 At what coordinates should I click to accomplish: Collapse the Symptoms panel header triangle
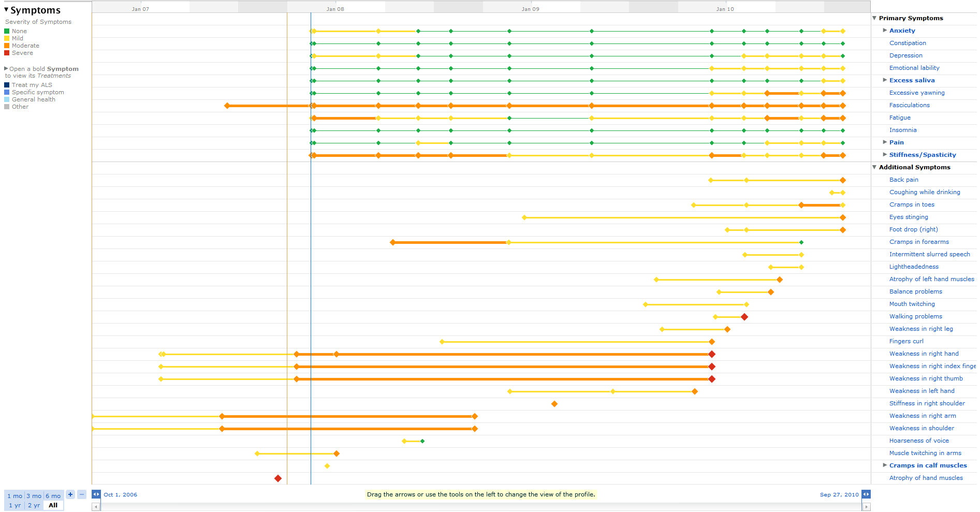6,10
